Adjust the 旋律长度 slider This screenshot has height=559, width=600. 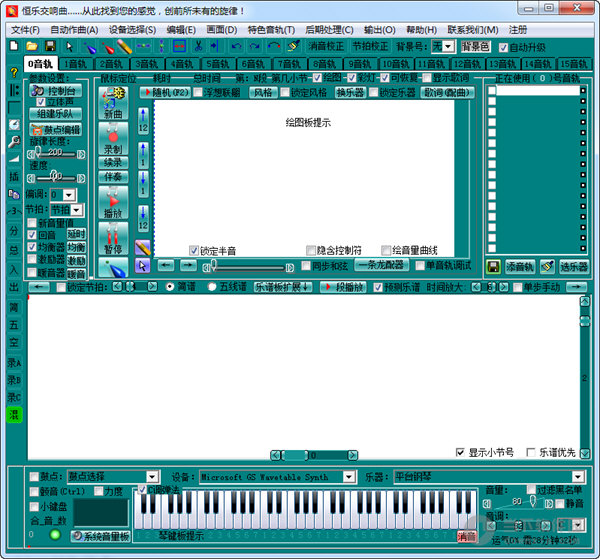[56, 154]
